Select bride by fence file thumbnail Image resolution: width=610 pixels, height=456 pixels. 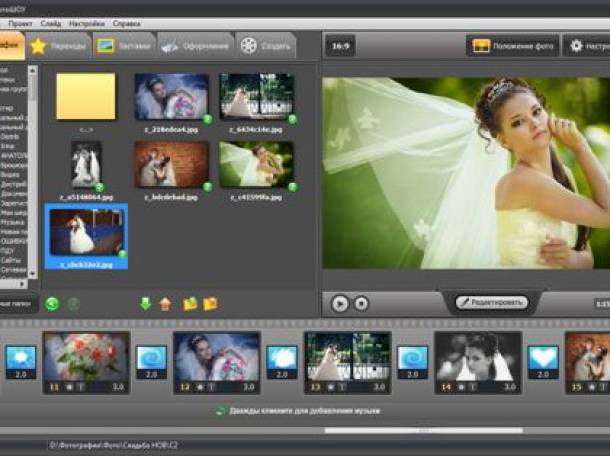256,96
